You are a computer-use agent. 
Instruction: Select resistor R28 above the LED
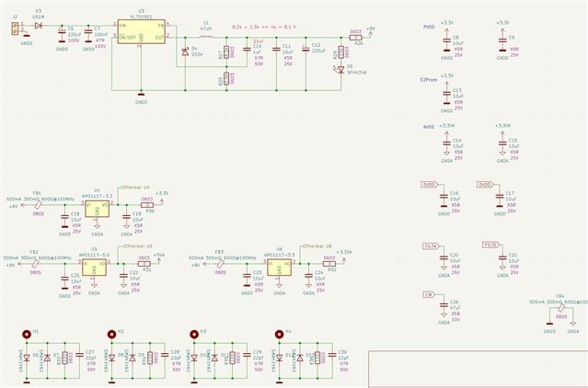(x=340, y=52)
